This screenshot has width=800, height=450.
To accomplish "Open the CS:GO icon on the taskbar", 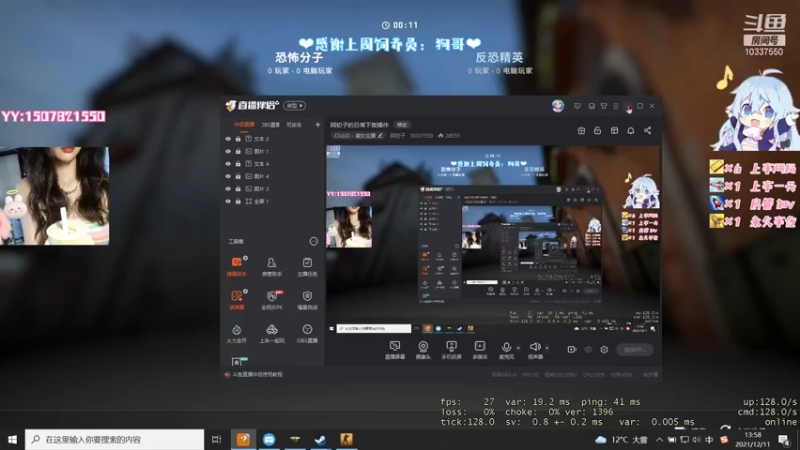I will (346, 439).
